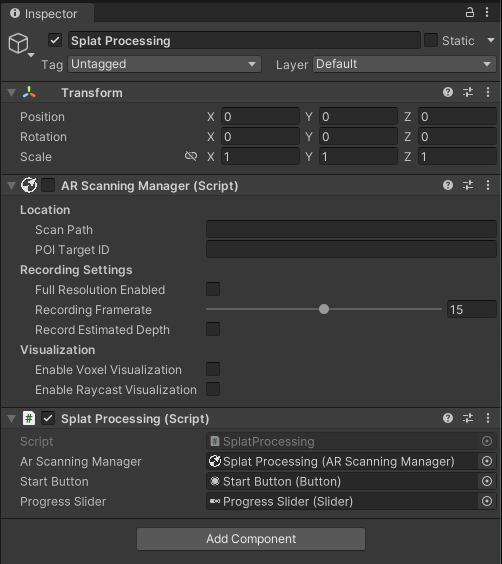
Task: Enable Record Estimated Depth checkbox
Action: coord(213,329)
